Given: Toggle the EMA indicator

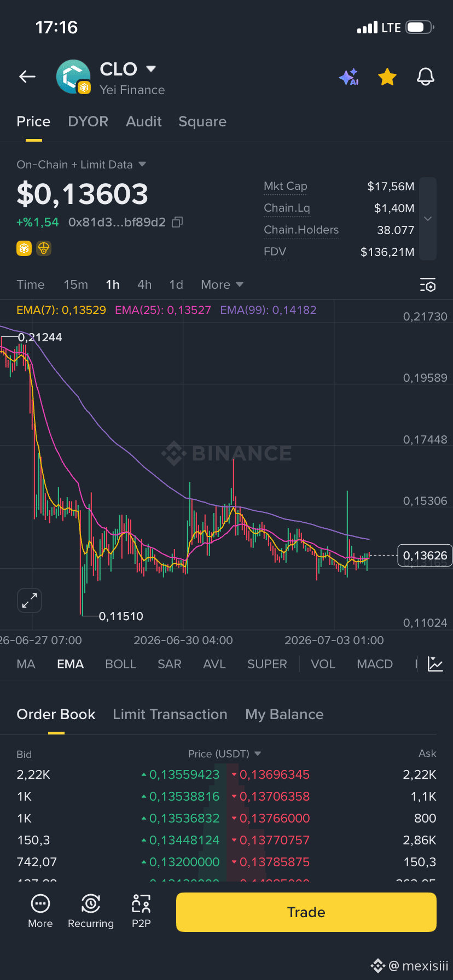Looking at the screenshot, I should point(71,664).
